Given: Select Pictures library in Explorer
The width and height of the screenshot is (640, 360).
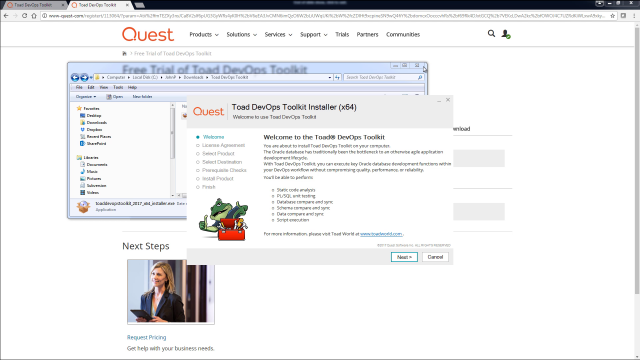Looking at the screenshot, I should [x=91, y=178].
